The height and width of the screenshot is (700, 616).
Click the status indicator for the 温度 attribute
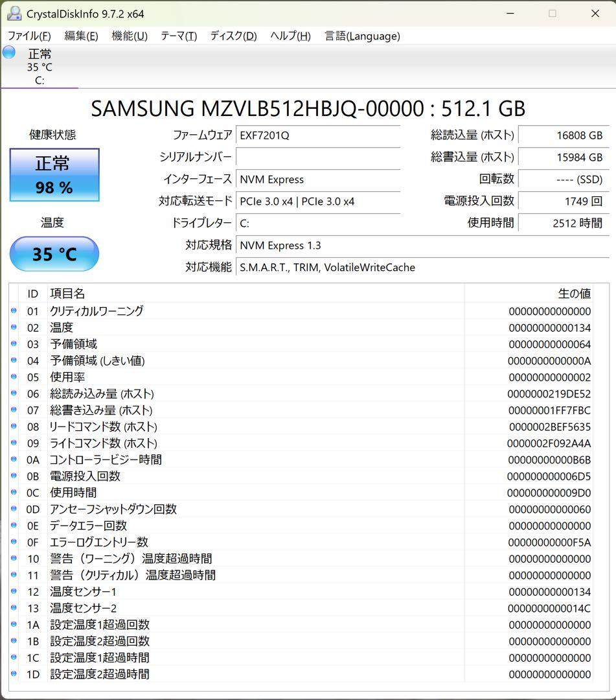[x=14, y=327]
